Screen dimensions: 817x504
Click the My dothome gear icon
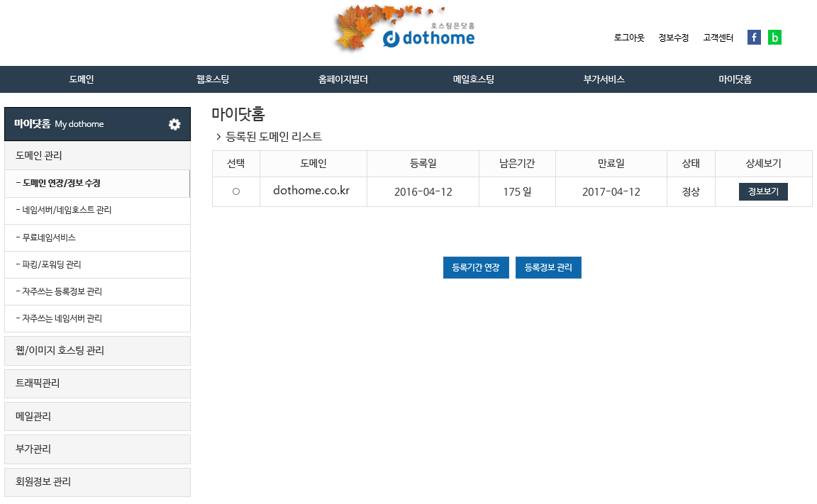(x=174, y=124)
